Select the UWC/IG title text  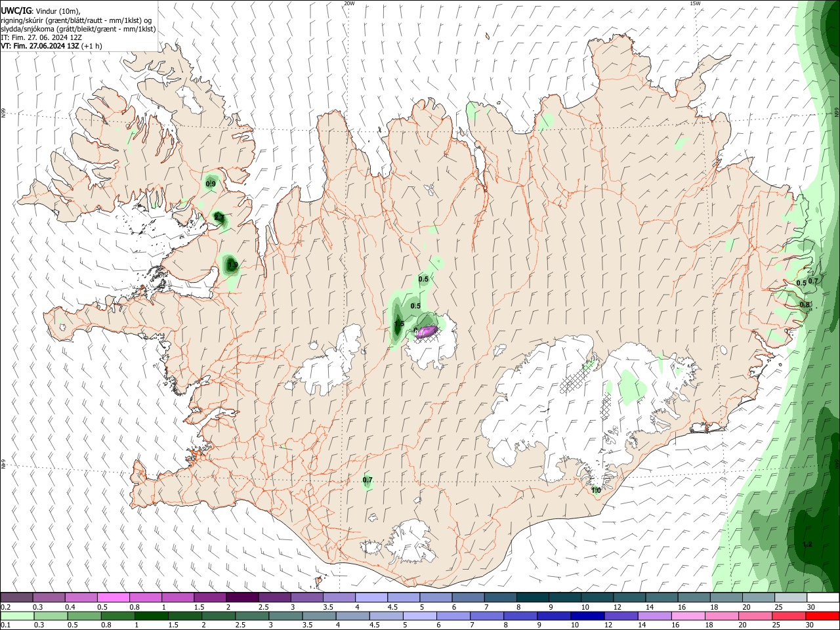click(16, 11)
